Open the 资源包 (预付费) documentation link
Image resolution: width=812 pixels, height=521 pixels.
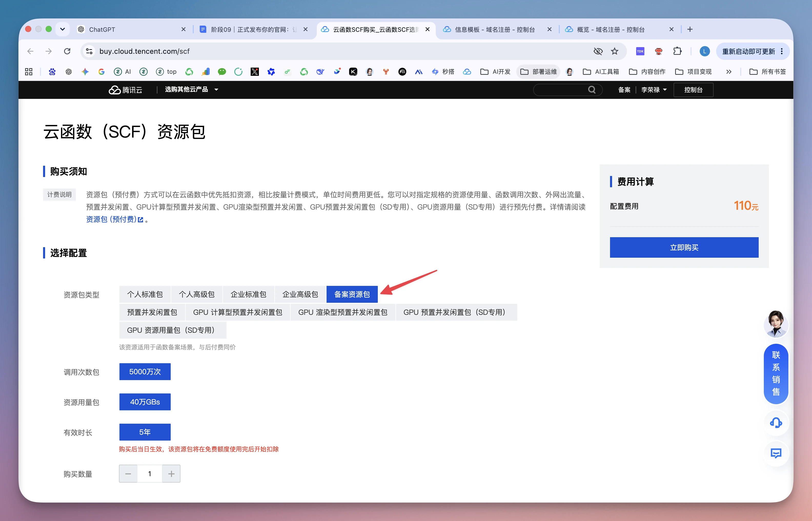pyautogui.click(x=114, y=219)
